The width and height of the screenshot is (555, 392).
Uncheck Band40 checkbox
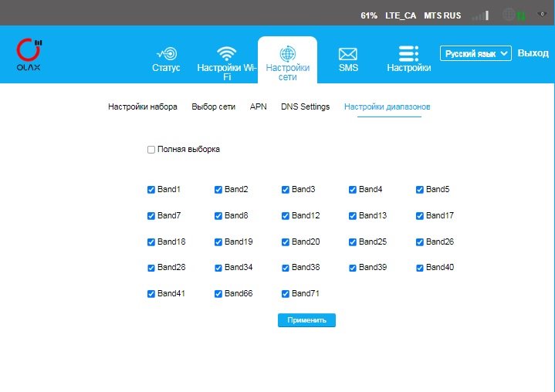[x=420, y=268]
